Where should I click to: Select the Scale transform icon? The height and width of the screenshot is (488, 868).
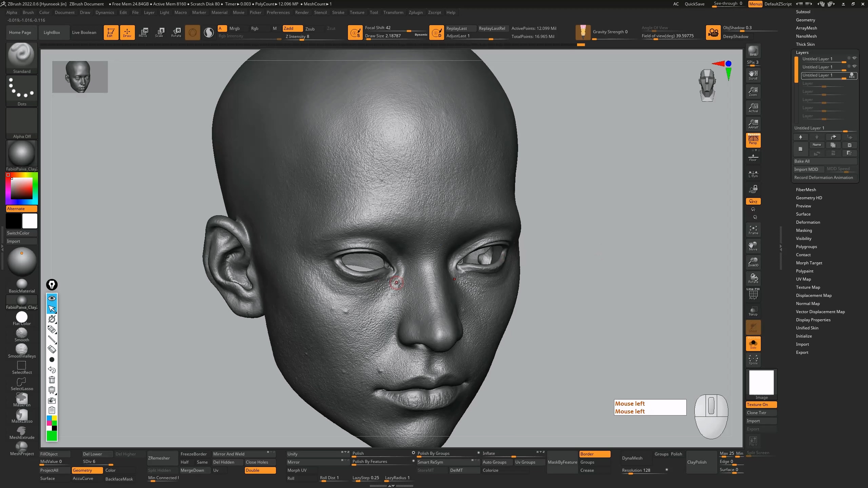159,32
